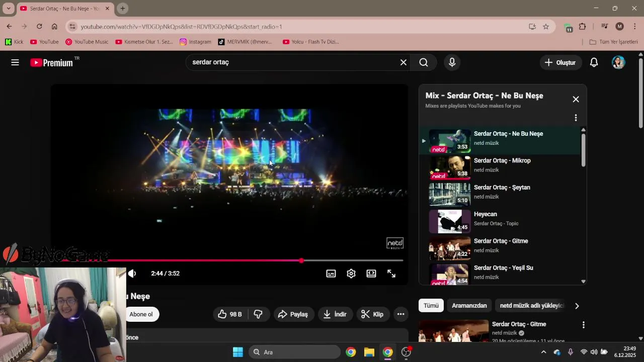Close the Mix playlist panel
The width and height of the screenshot is (644, 362).
[576, 99]
